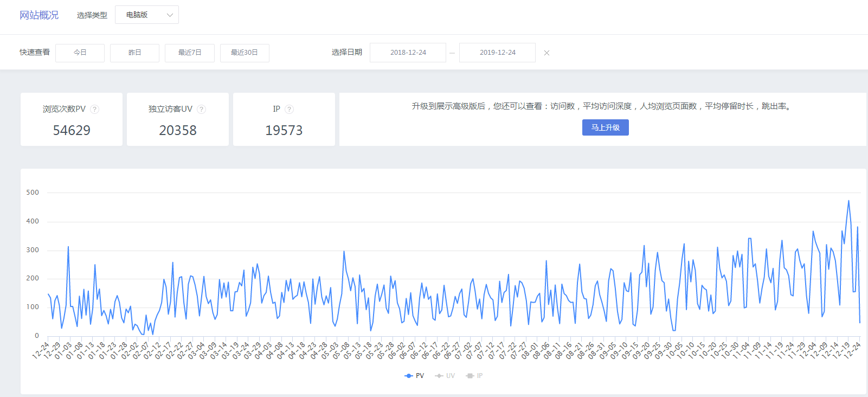Choose the 最近7日 quick range

[190, 53]
